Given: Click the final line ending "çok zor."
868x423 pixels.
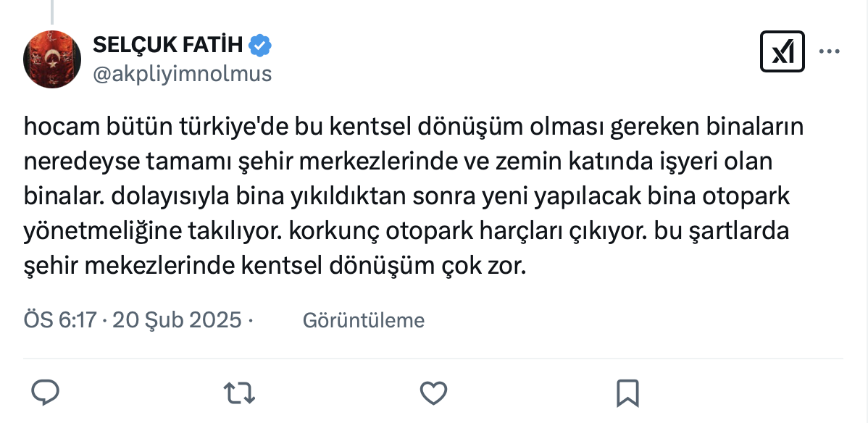Looking at the screenshot, I should coord(273,267).
